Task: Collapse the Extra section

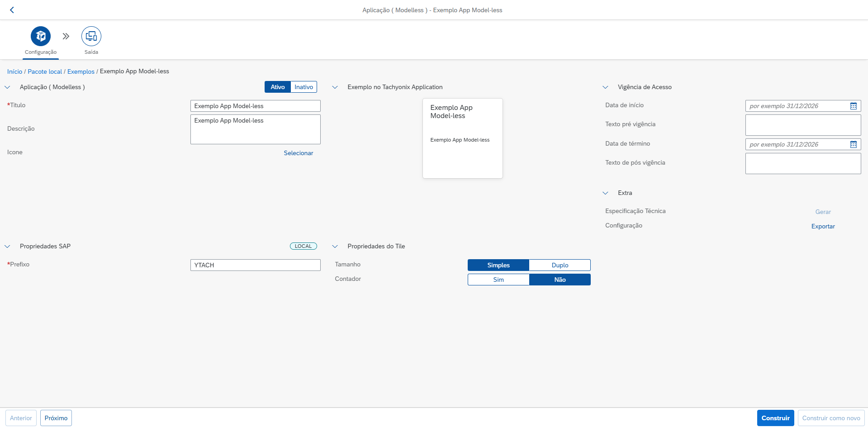Action: click(x=606, y=193)
